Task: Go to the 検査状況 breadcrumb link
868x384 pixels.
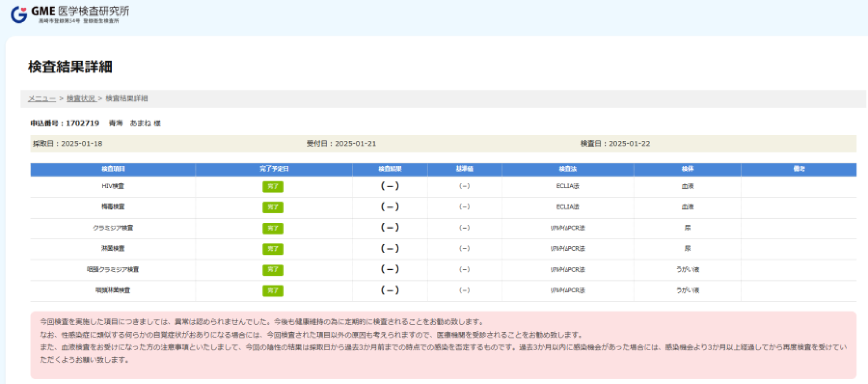Action: pos(81,99)
